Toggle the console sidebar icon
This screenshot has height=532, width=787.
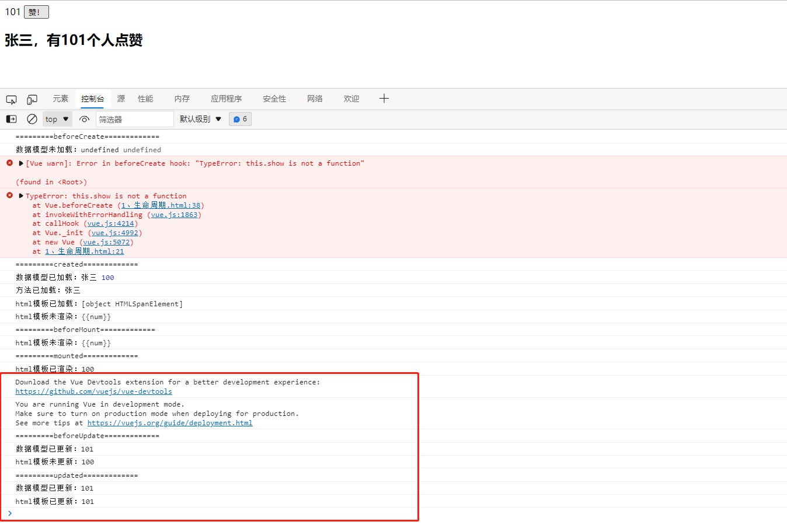tap(11, 119)
